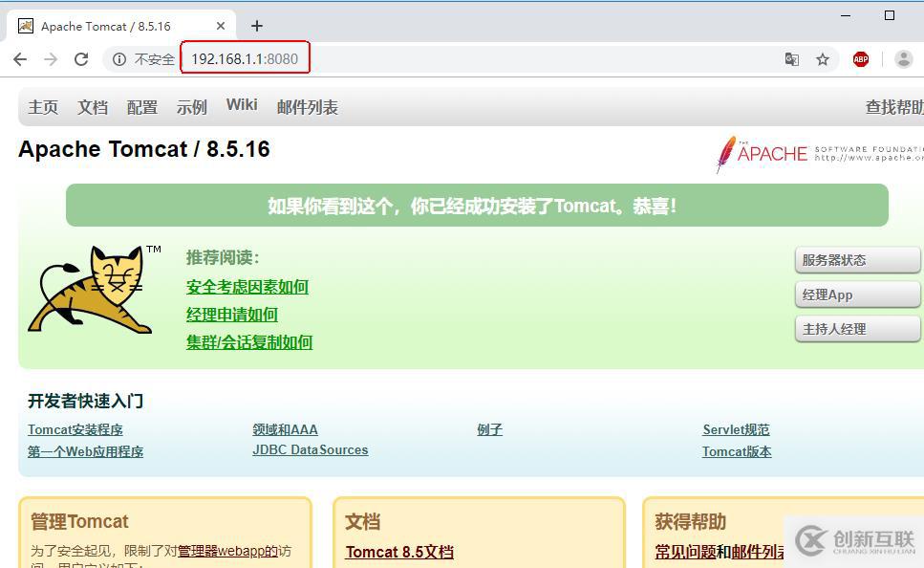Close the Apache Tomcat tab
Viewport: 924px width, 568px height.
[221, 26]
